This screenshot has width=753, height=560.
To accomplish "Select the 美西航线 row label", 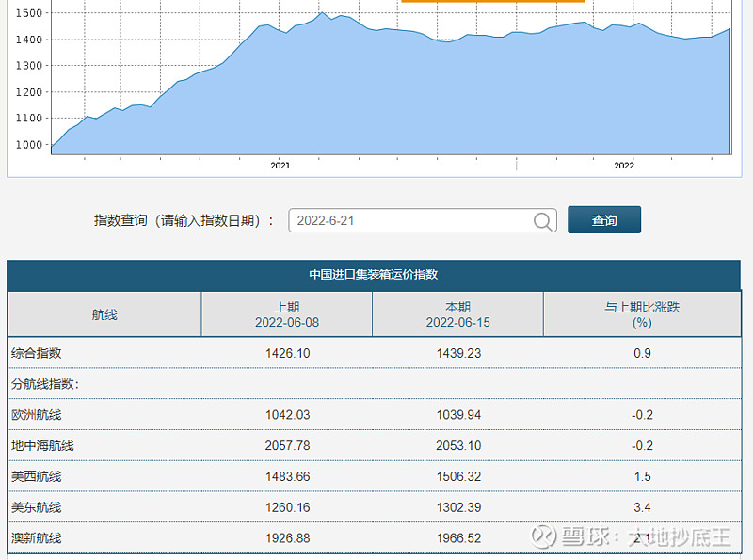I will [x=36, y=476].
